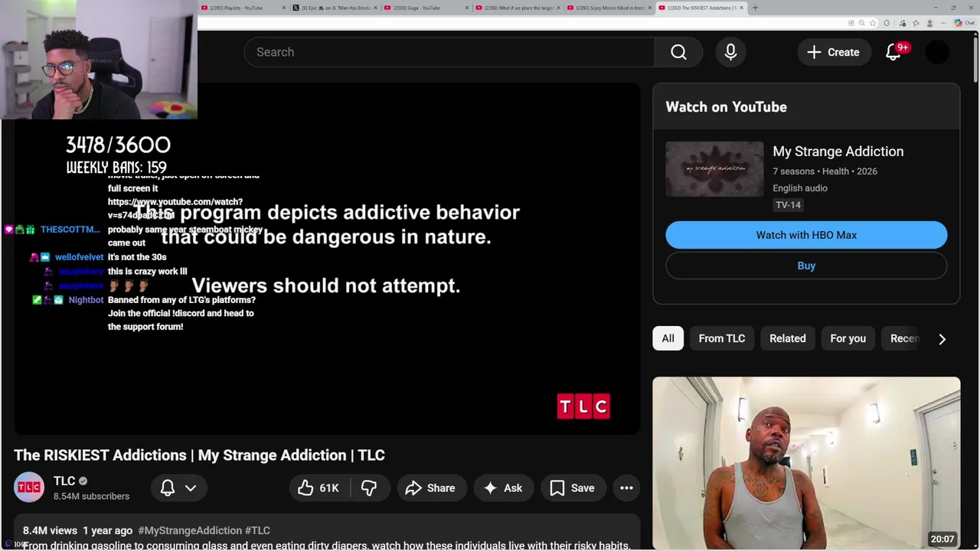
Task: Click the TLC channel name
Action: click(x=64, y=481)
